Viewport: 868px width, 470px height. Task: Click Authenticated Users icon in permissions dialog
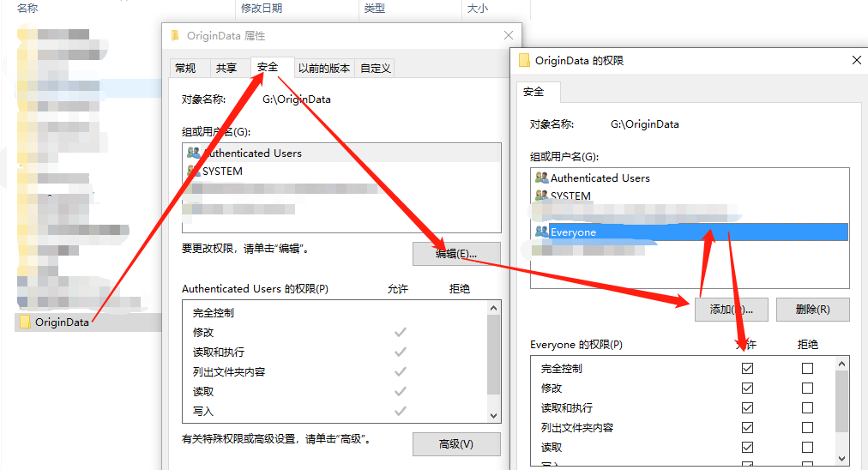coord(541,178)
